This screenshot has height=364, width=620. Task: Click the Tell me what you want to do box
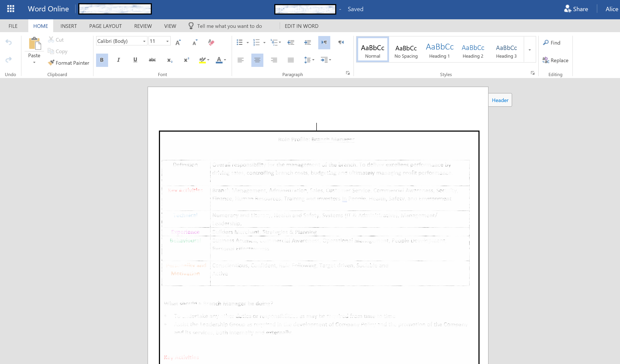point(229,26)
